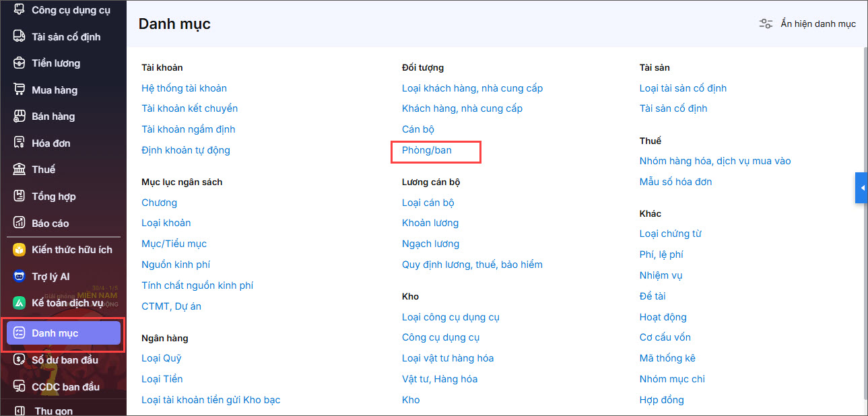Open Loại vật tư hàng hóa link
Viewport: 868px width, 416px height.
tap(448, 358)
